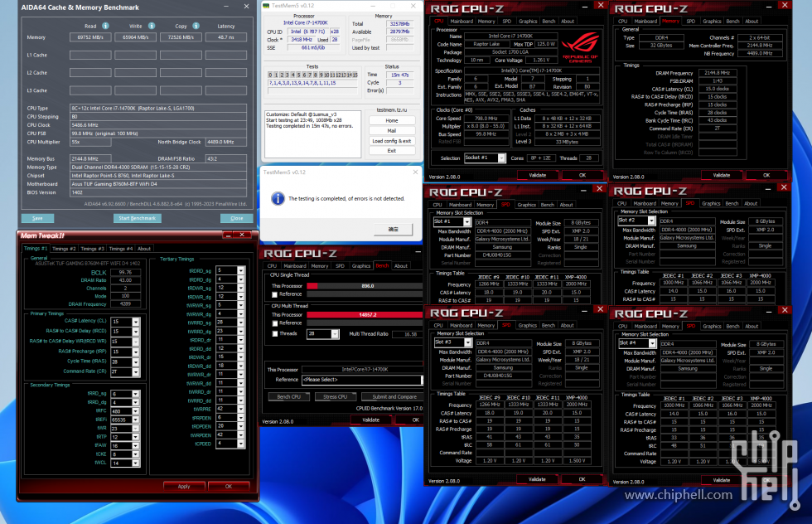Viewport: 812px width, 524px height.
Task: Open the tWCL dropdown in Secondary Timings
Action: (x=136, y=463)
